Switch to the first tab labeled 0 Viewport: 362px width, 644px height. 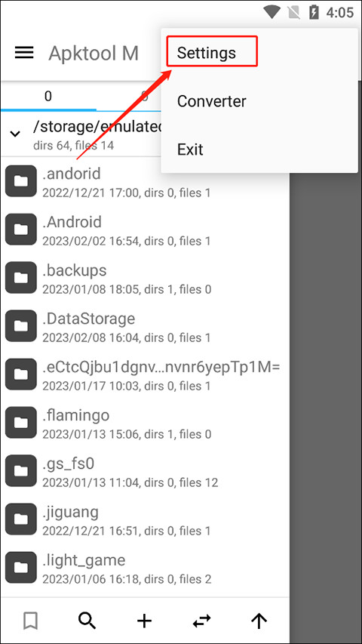[48, 97]
